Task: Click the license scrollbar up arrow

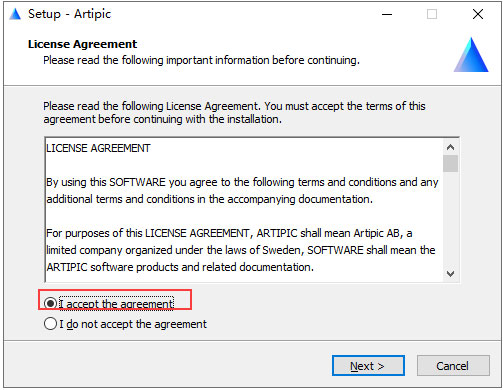Action: click(x=450, y=147)
